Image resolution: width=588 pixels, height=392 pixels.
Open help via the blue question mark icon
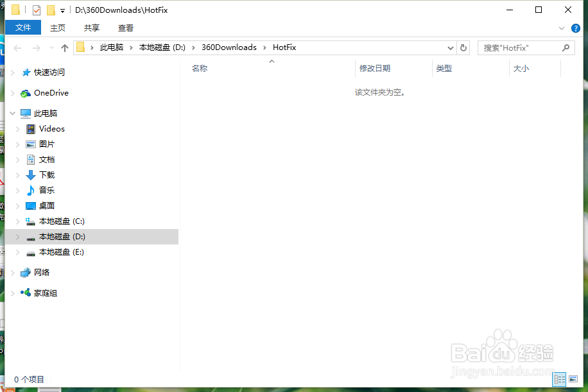(575, 28)
